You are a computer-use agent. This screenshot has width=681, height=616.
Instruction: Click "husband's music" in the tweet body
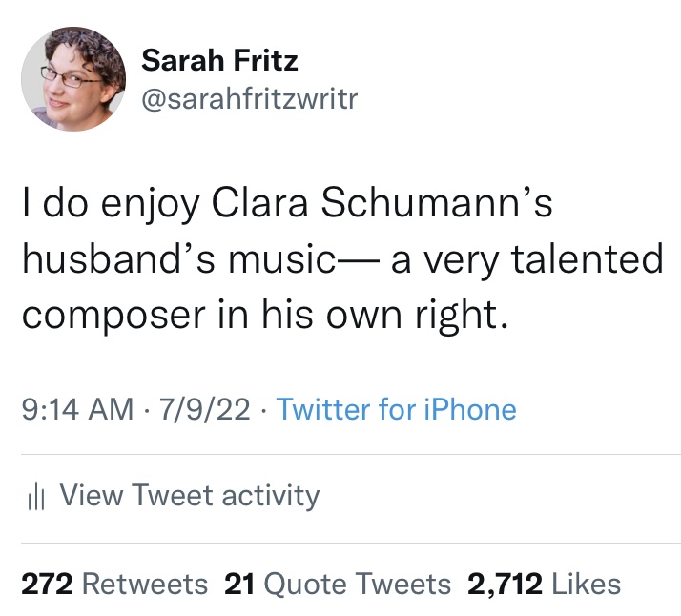[x=196, y=260]
